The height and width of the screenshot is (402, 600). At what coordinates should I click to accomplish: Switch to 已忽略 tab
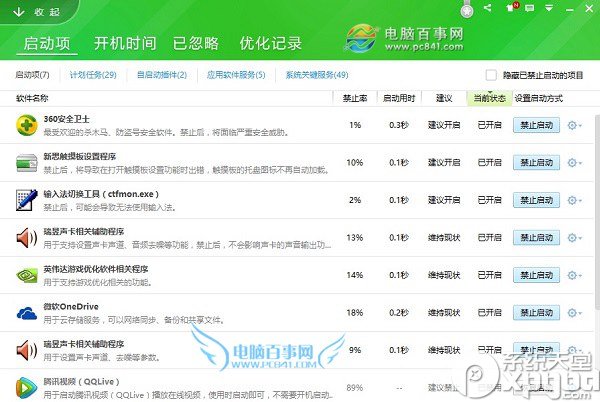(196, 43)
